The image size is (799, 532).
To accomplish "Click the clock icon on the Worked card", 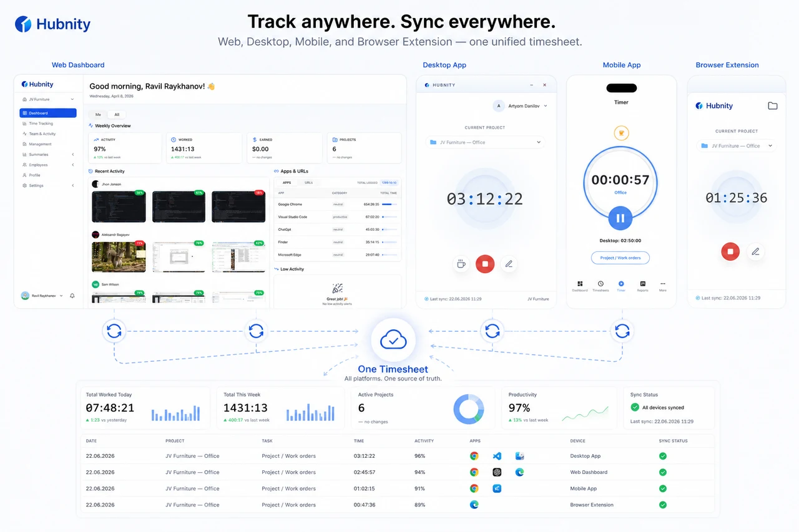I will coord(174,140).
